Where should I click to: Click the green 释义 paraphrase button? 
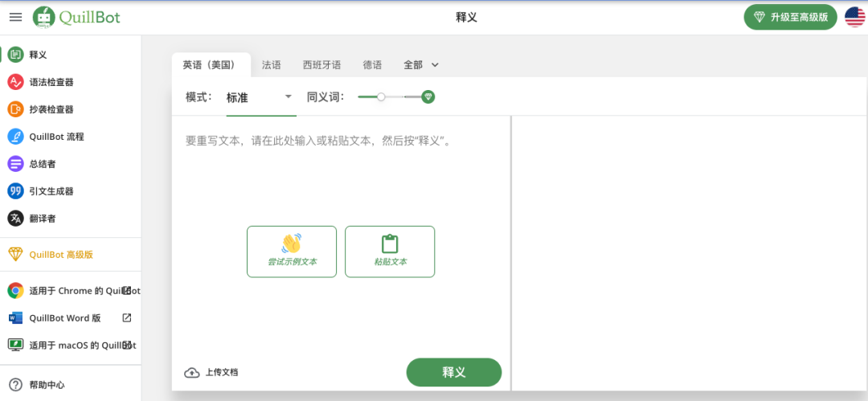point(454,372)
